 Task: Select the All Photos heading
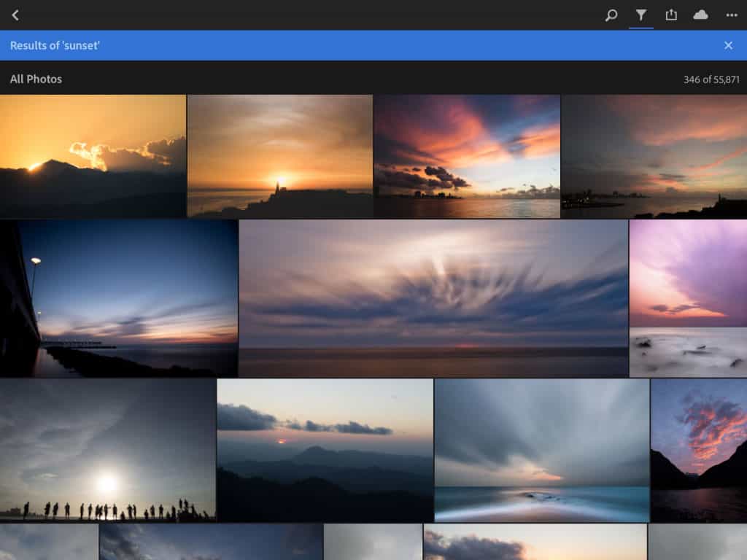(36, 79)
